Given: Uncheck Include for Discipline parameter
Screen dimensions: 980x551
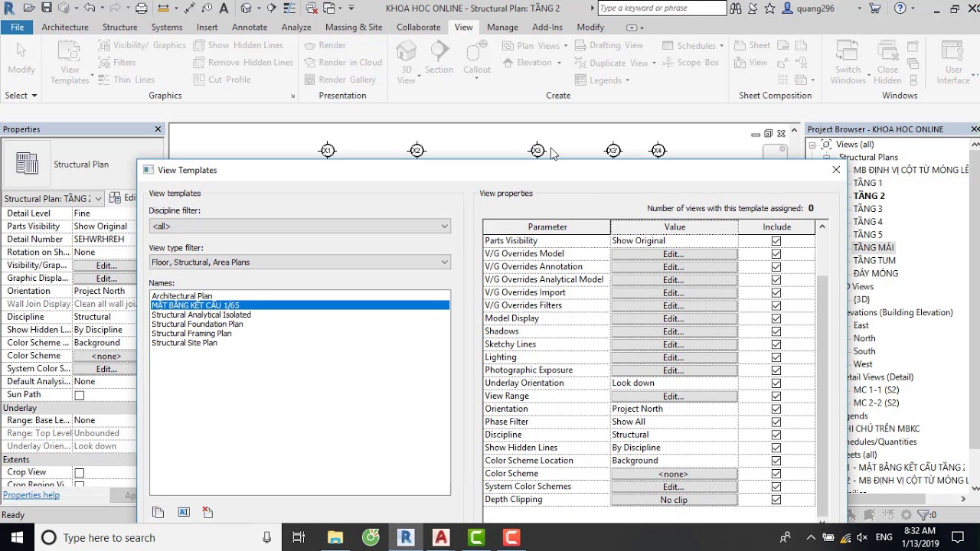Looking at the screenshot, I should [776, 435].
